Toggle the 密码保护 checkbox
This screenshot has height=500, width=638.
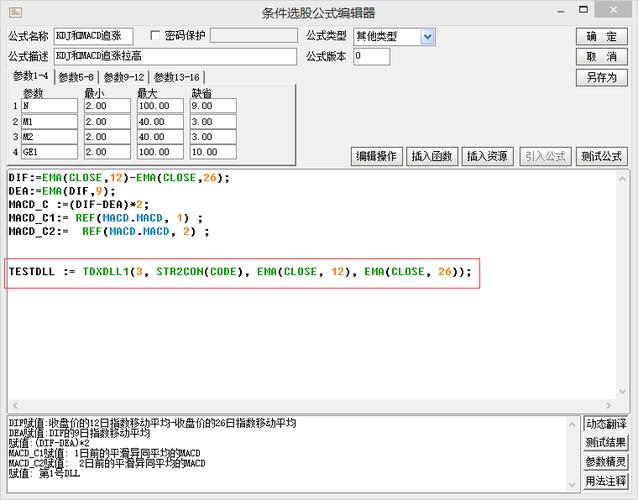155,35
